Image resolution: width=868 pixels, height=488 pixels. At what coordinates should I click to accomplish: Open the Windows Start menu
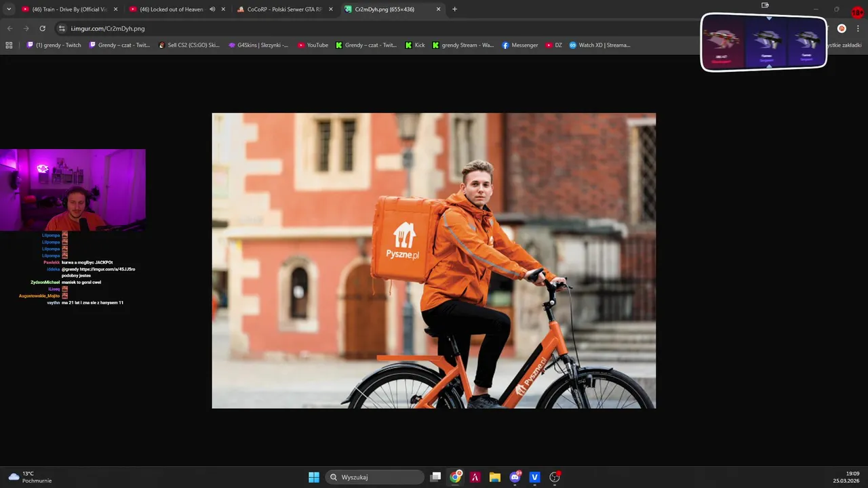[x=314, y=477]
